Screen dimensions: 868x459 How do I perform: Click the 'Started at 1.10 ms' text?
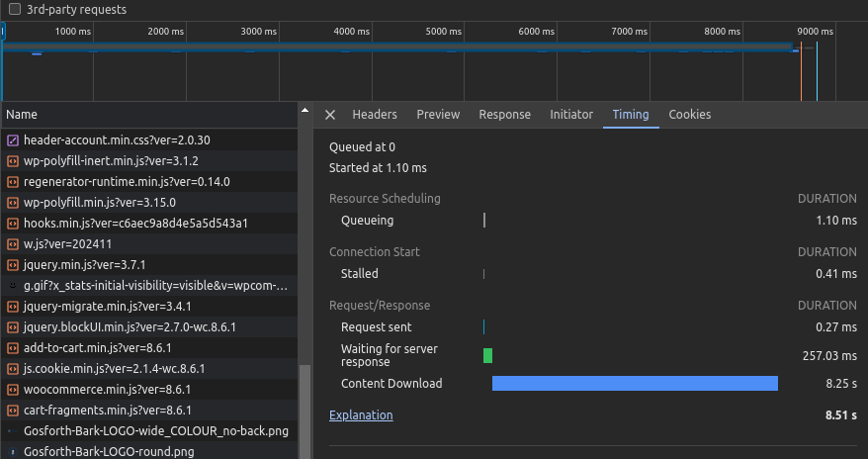point(378,168)
